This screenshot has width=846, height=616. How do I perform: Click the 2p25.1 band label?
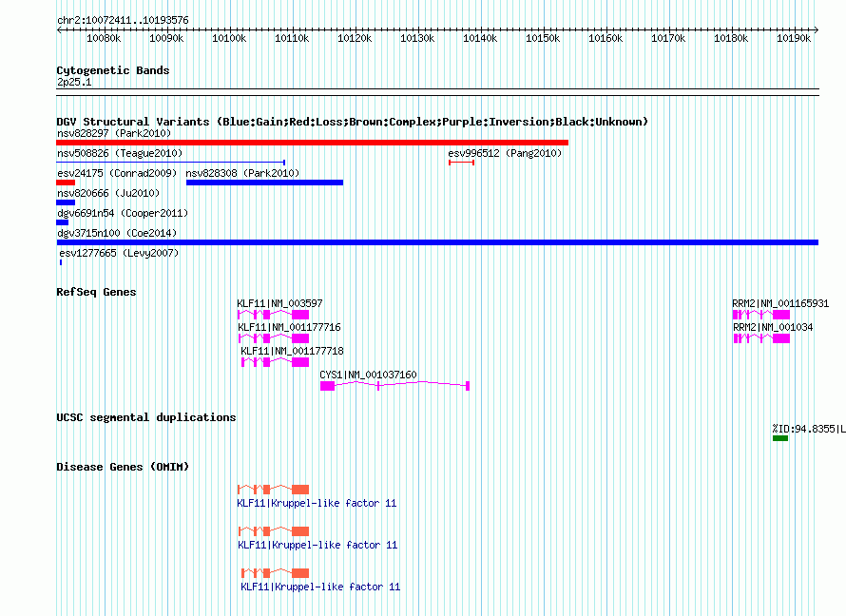click(74, 83)
